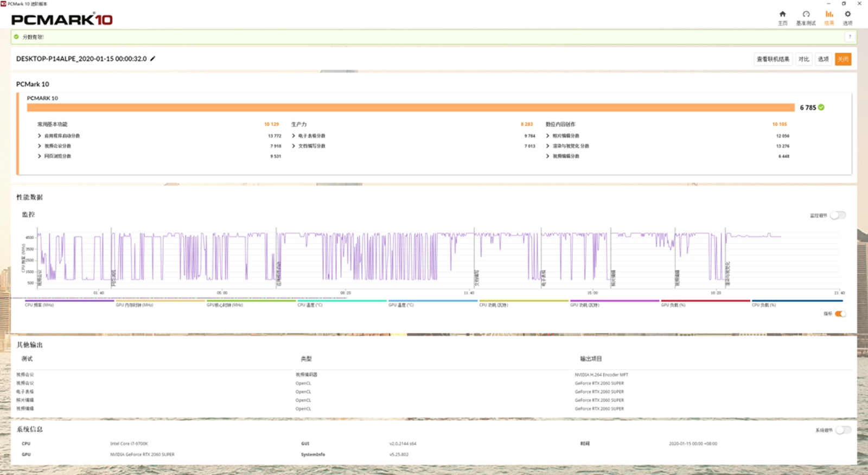Expand the 应用程序启动分数 row
Image resolution: width=868 pixels, height=475 pixels.
40,136
